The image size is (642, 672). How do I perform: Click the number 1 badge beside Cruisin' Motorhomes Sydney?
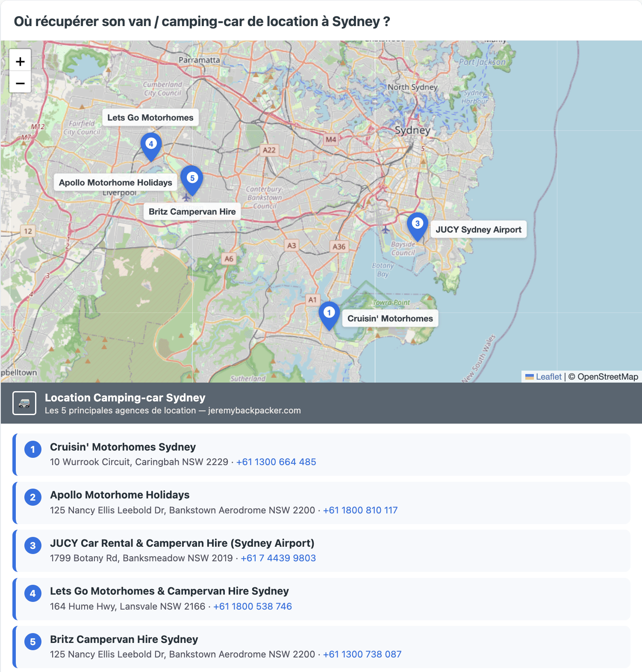(33, 449)
